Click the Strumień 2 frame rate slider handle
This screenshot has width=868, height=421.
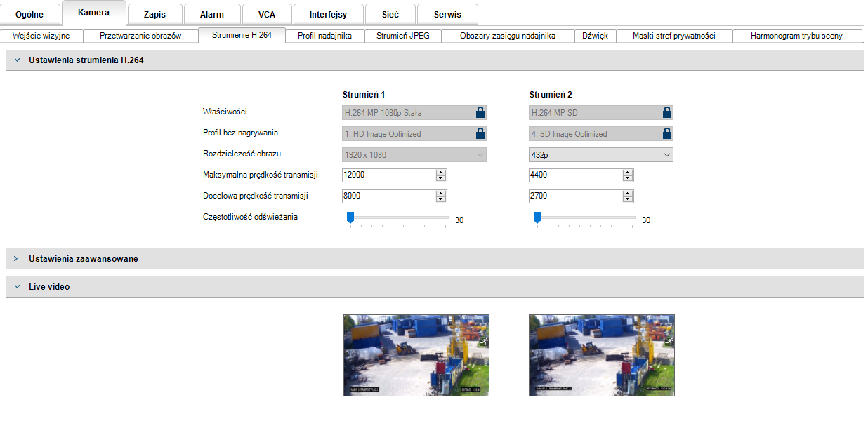tap(537, 218)
